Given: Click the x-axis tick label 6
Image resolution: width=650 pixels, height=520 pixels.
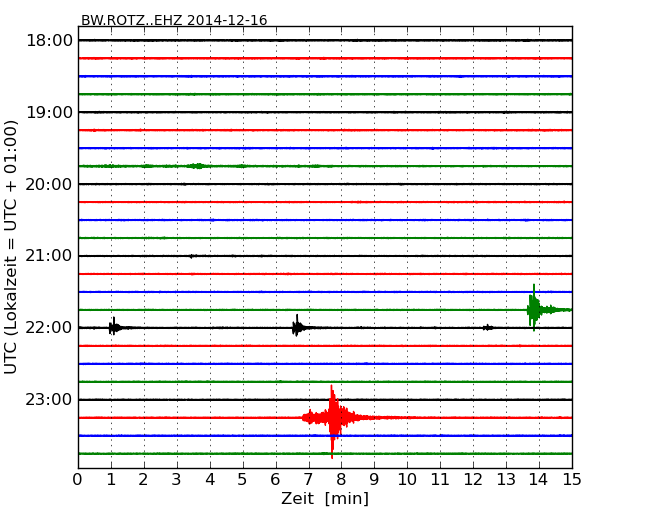Looking at the screenshot, I should pyautogui.click(x=275, y=480).
